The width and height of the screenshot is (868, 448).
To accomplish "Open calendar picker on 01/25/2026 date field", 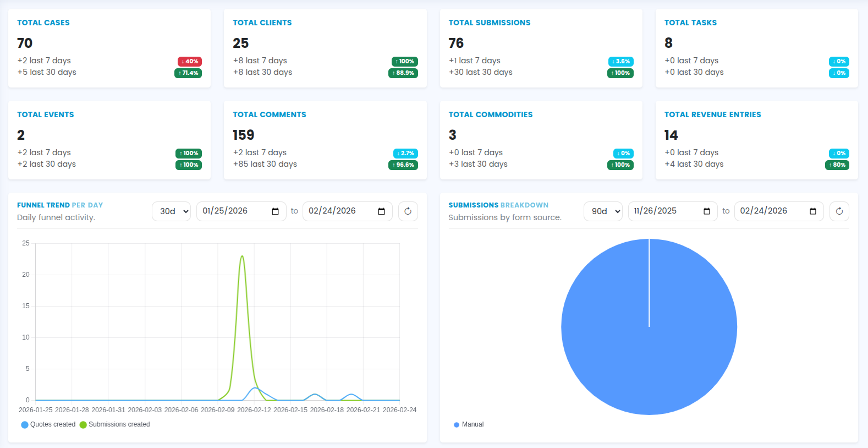I will tap(275, 211).
